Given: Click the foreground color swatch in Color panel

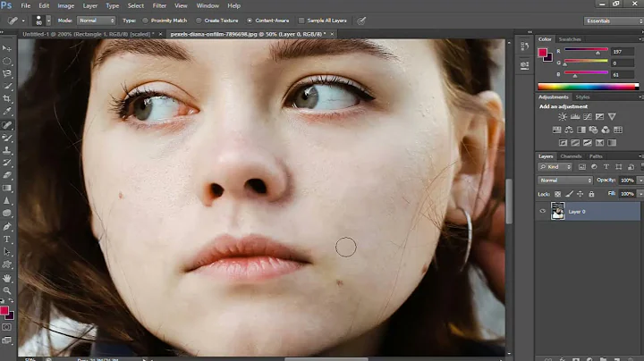Looking at the screenshot, I should pyautogui.click(x=543, y=53).
